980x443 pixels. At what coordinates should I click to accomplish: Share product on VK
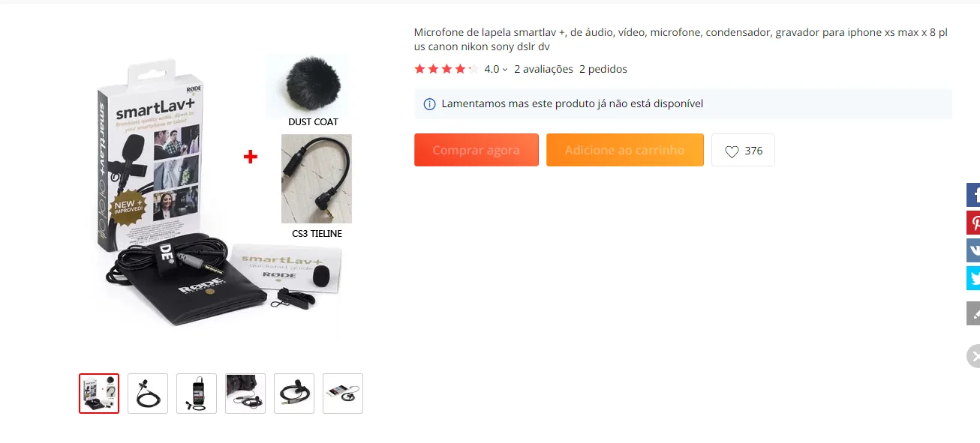point(973,250)
